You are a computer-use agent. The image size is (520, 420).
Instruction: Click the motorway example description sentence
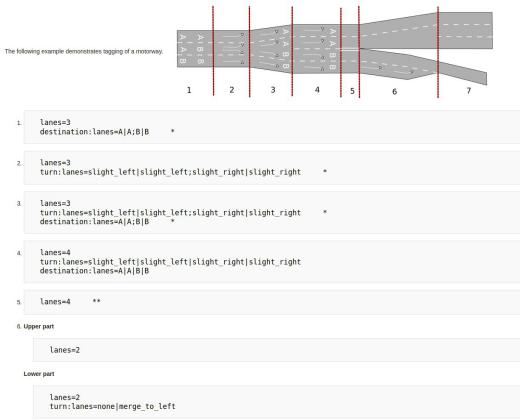click(x=84, y=51)
